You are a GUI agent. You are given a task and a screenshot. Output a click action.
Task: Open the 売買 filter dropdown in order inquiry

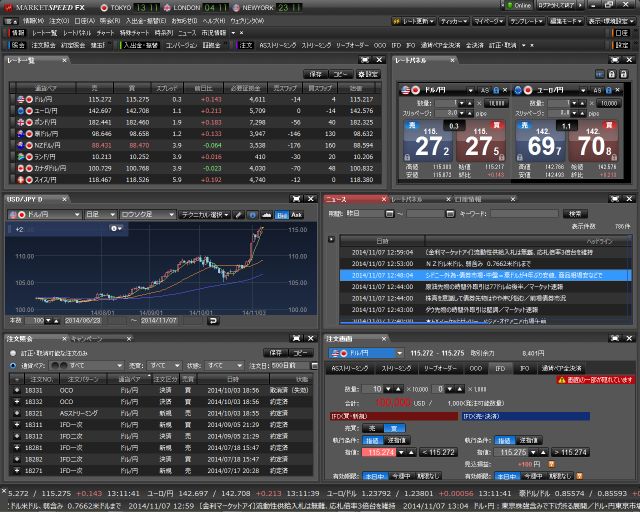pos(165,365)
